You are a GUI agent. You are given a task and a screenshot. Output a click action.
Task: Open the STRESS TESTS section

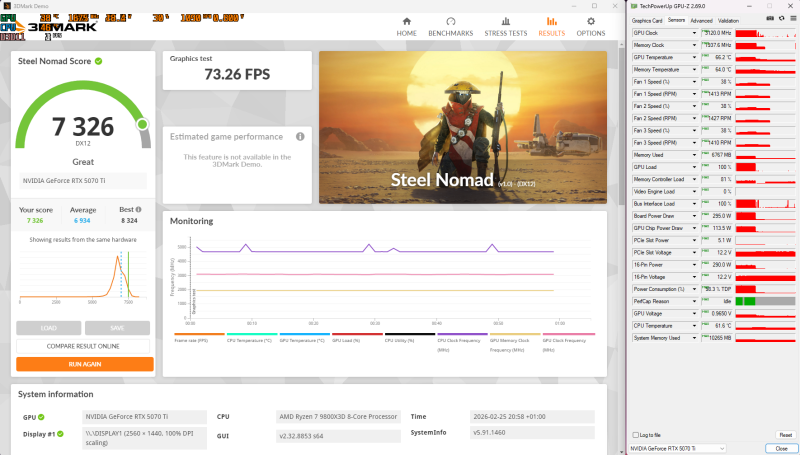pos(506,27)
